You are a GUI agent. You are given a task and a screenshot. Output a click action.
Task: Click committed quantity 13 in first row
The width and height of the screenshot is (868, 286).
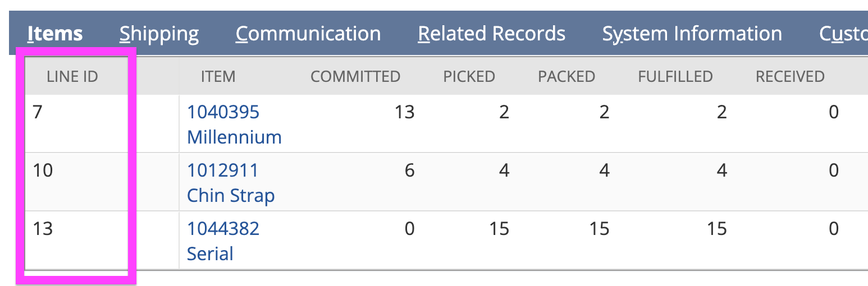pyautogui.click(x=404, y=112)
